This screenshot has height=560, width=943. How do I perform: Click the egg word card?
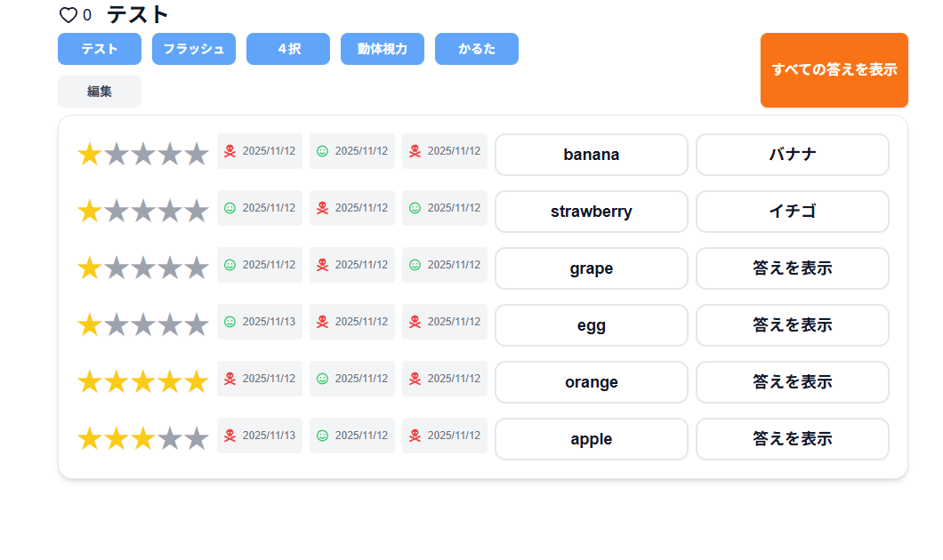[592, 325]
